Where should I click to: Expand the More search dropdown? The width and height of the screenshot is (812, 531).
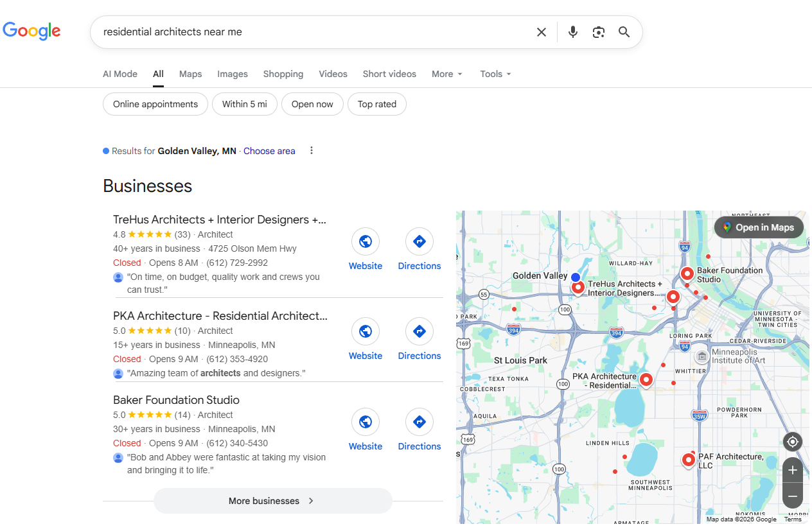point(446,74)
